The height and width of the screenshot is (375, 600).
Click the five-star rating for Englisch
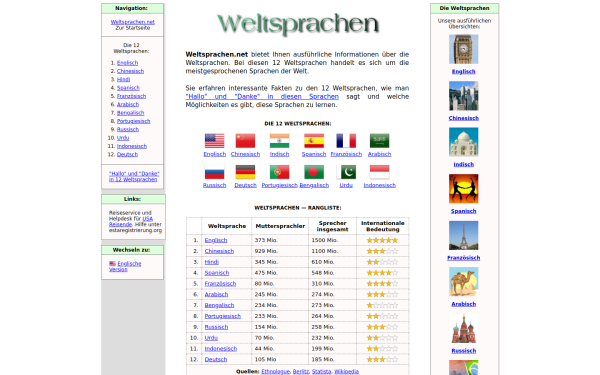382,240
